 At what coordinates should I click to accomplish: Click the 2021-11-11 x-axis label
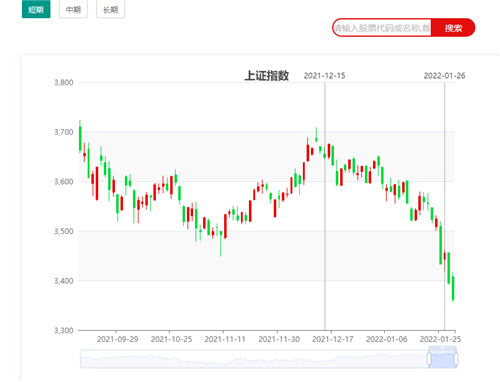[225, 339]
